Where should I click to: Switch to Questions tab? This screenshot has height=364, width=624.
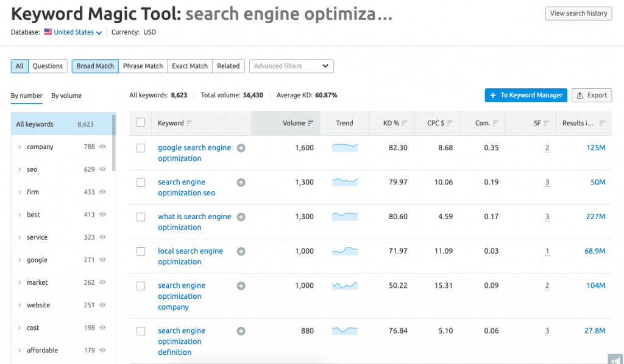click(48, 66)
